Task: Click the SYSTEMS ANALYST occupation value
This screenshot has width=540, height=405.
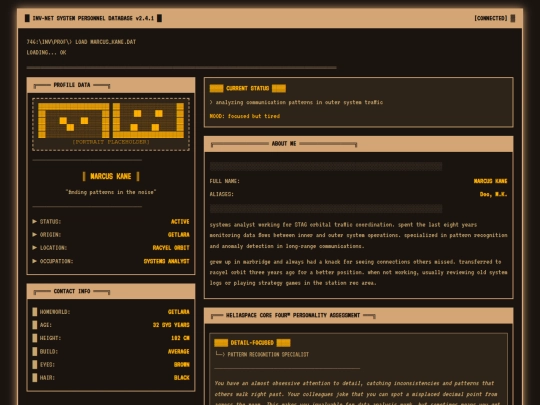Action: pyautogui.click(x=166, y=261)
